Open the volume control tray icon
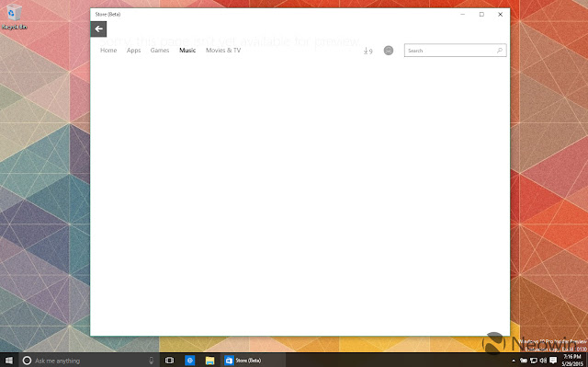Viewport: 588px width, 367px height. [543, 361]
